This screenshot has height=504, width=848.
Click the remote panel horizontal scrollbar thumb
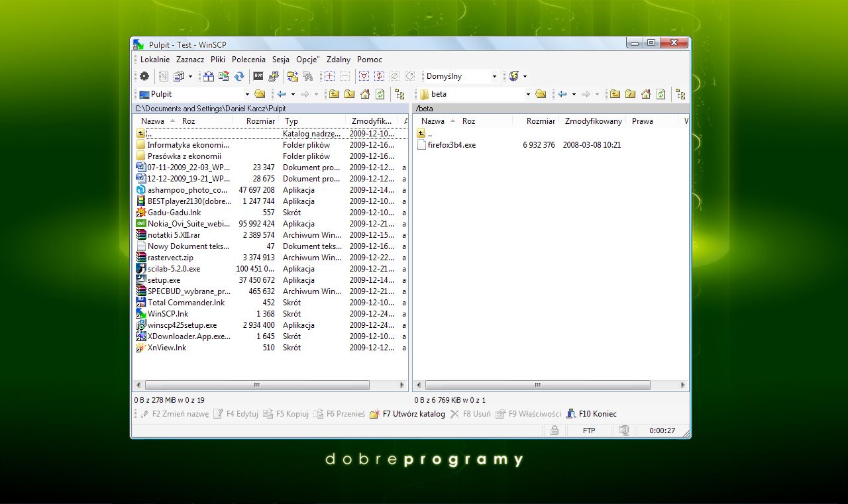537,385
